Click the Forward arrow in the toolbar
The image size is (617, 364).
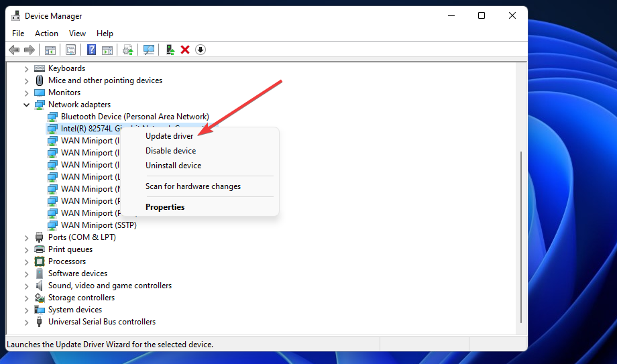[x=30, y=50]
